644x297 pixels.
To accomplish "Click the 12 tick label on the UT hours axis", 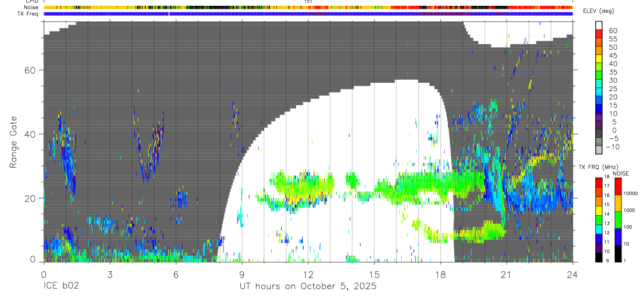I will click(x=308, y=274).
